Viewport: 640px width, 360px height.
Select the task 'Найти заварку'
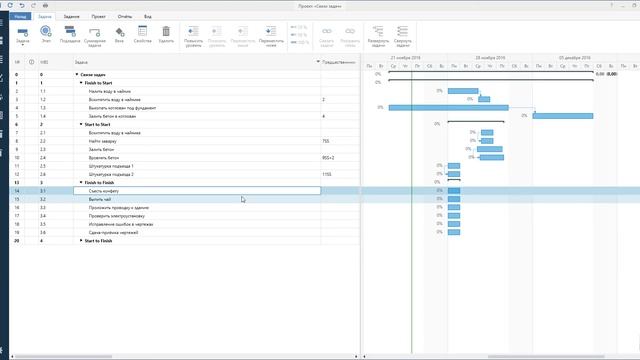pos(102,141)
